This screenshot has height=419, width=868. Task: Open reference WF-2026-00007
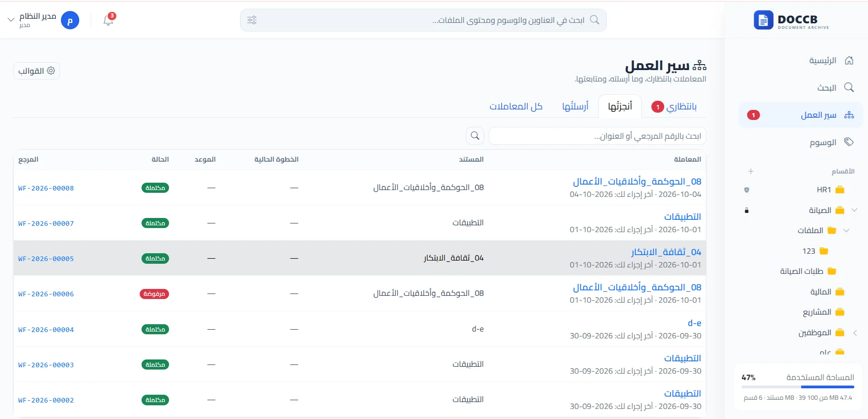(46, 223)
